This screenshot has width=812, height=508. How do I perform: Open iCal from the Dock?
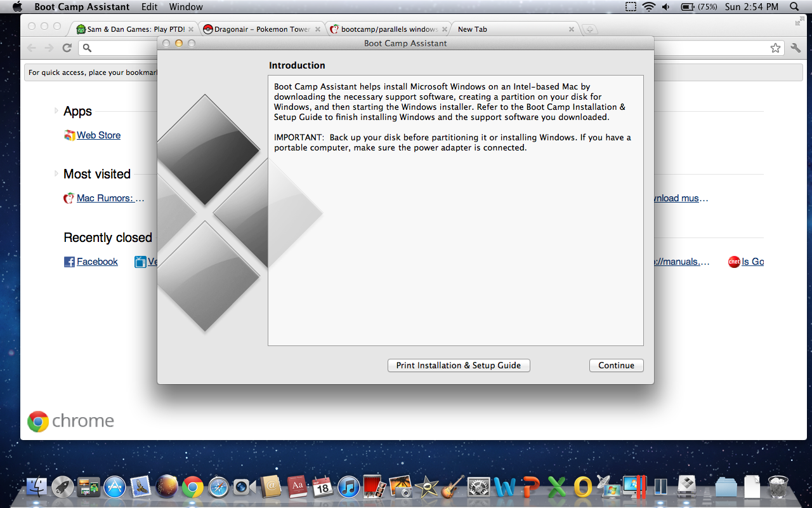point(323,487)
